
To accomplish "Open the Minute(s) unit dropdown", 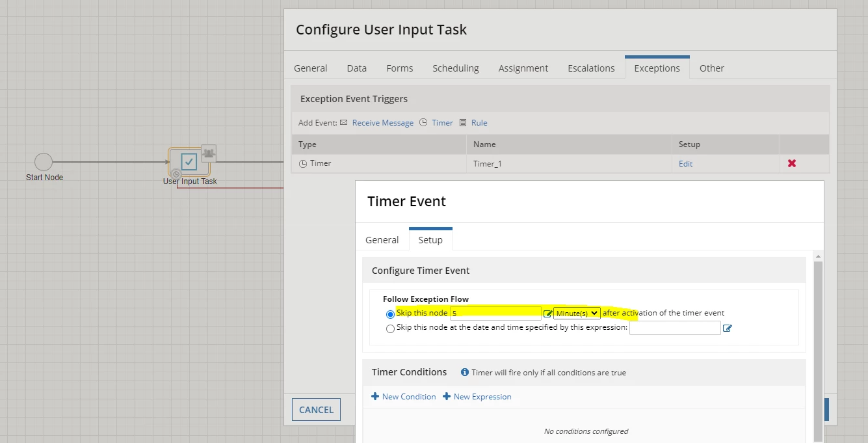I will pos(577,313).
